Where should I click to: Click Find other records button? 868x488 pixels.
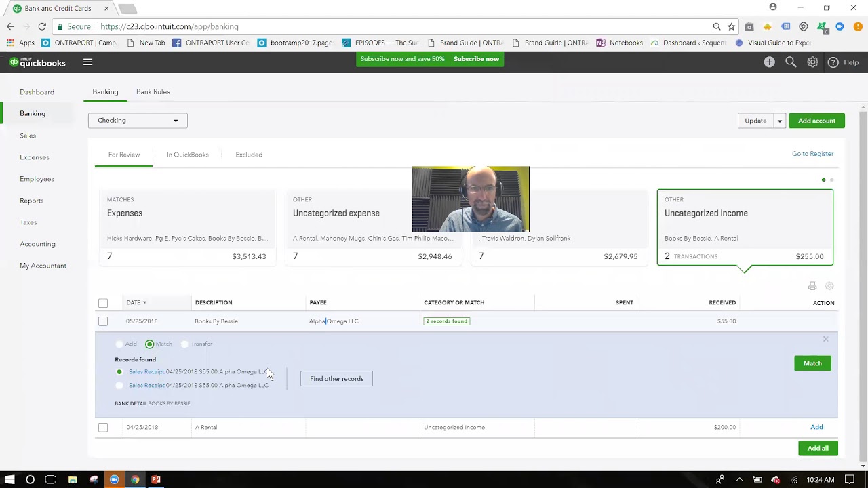click(337, 379)
